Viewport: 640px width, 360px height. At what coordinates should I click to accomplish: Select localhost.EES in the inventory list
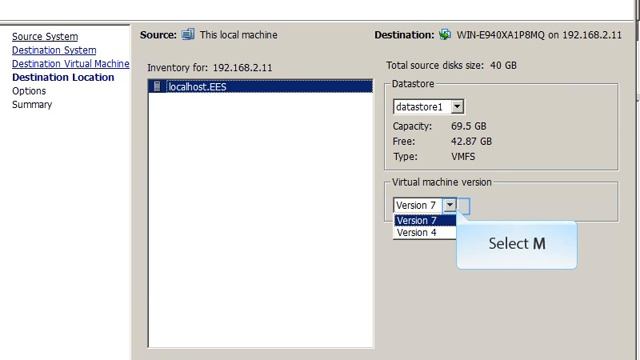coord(260,87)
